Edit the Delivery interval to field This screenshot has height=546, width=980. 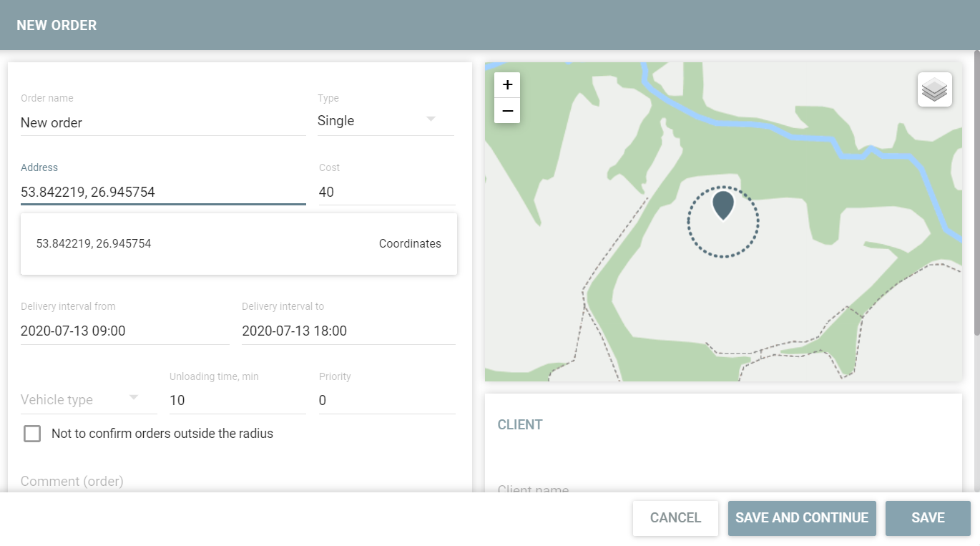tap(348, 331)
